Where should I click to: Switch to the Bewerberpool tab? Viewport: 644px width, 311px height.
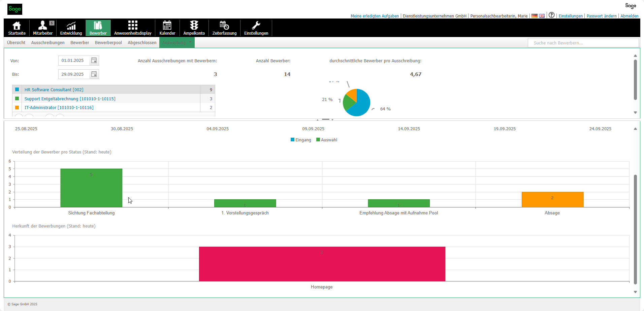108,43
